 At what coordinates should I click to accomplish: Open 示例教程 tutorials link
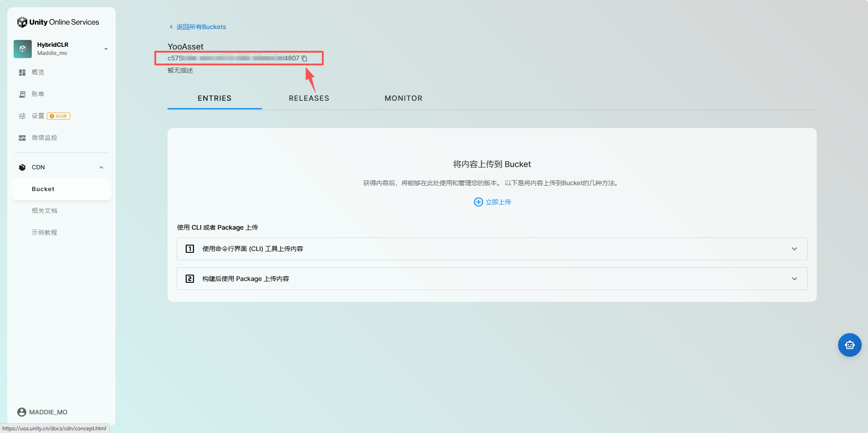click(44, 232)
